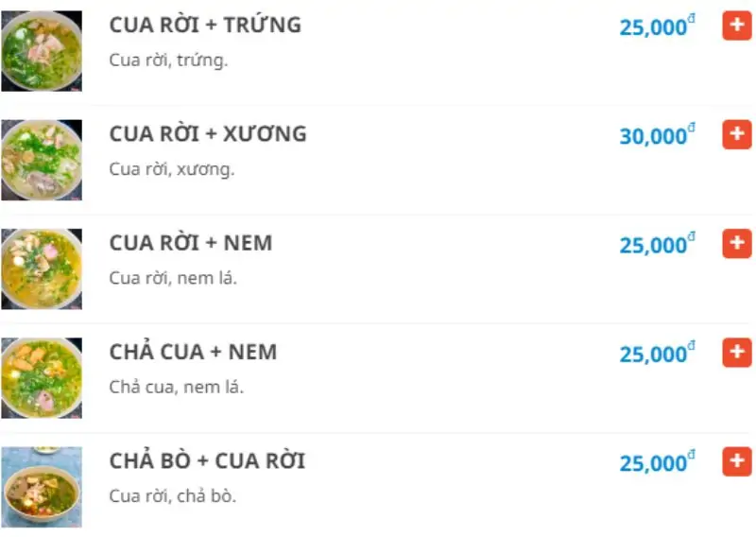Image resolution: width=756 pixels, height=537 pixels.
Task: Open the CHẢ CUA + NEM dish photo
Action: [42, 378]
